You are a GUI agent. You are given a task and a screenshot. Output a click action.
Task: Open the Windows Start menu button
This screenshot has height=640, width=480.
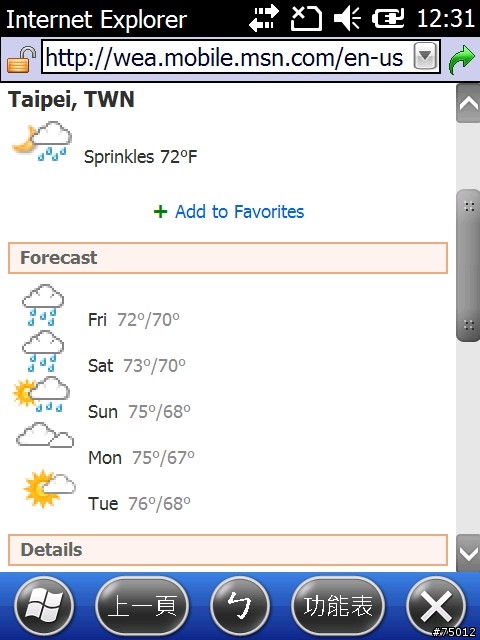coord(44,607)
